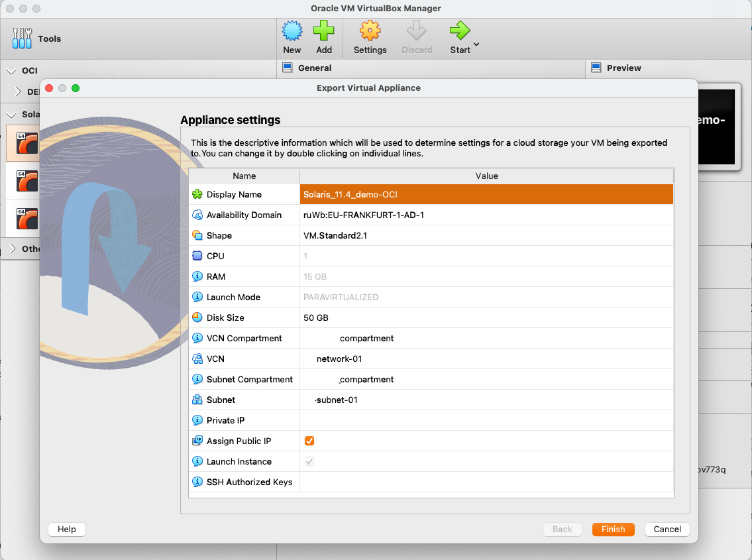Start the VM with green arrow
Image resolution: width=752 pixels, height=560 pixels.
(x=459, y=30)
